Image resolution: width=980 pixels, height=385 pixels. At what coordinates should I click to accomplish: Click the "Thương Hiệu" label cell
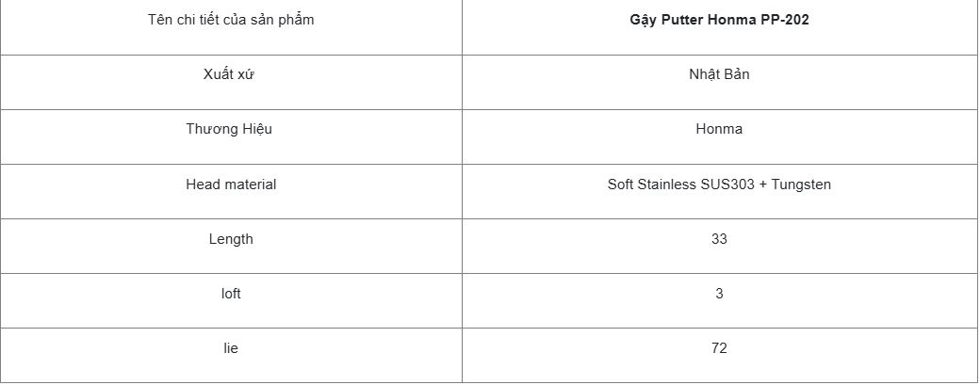coord(231,129)
